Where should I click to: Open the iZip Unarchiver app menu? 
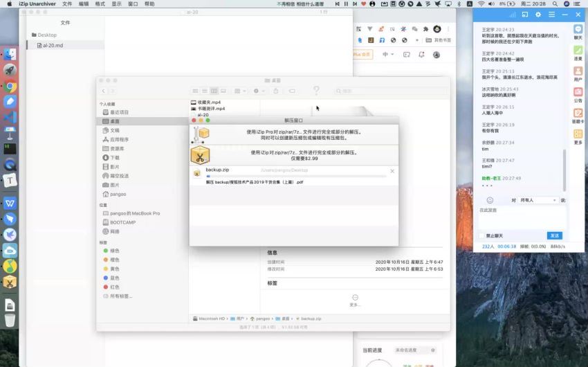coord(37,3)
